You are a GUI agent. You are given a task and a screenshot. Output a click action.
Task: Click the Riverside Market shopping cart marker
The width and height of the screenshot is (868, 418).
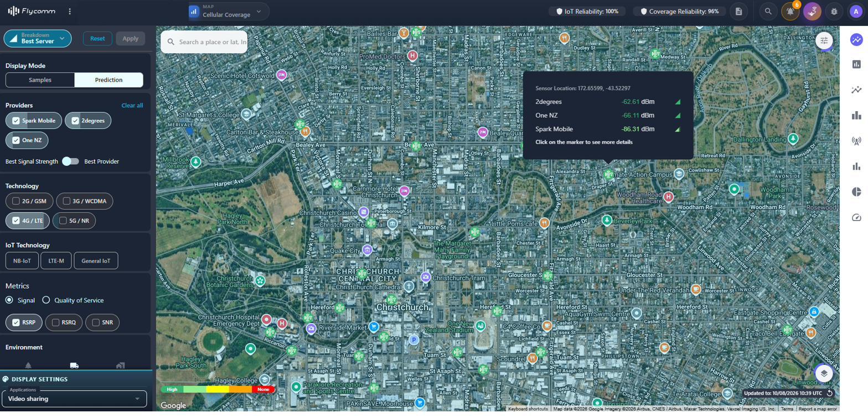pyautogui.click(x=374, y=327)
